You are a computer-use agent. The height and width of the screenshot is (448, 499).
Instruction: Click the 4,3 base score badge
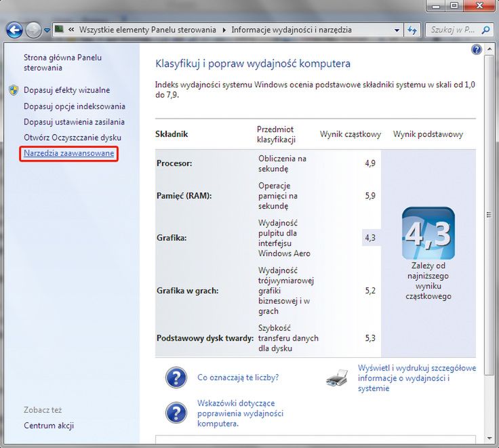[x=428, y=233]
